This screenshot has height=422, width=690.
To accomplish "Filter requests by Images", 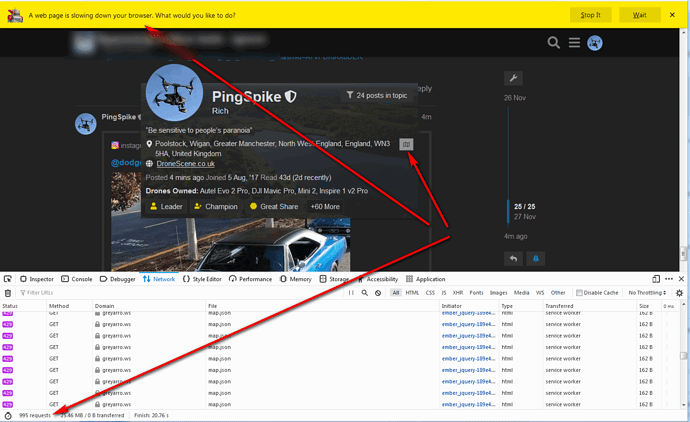I will (x=499, y=293).
